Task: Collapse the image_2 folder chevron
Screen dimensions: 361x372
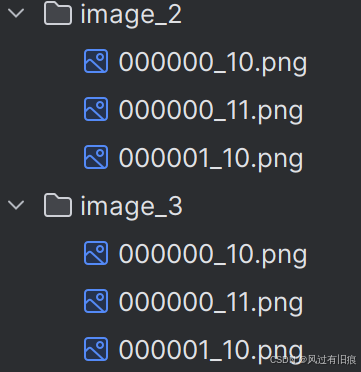Action: tap(16, 13)
